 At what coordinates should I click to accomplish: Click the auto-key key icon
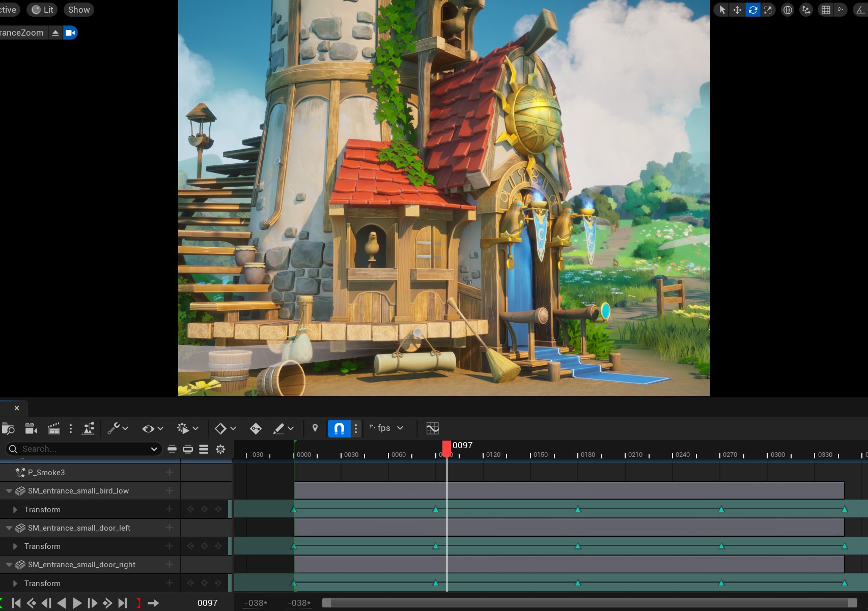[256, 428]
